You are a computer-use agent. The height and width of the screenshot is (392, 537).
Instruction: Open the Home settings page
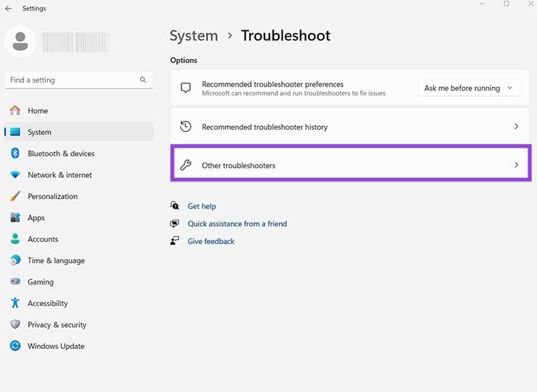pyautogui.click(x=79, y=110)
